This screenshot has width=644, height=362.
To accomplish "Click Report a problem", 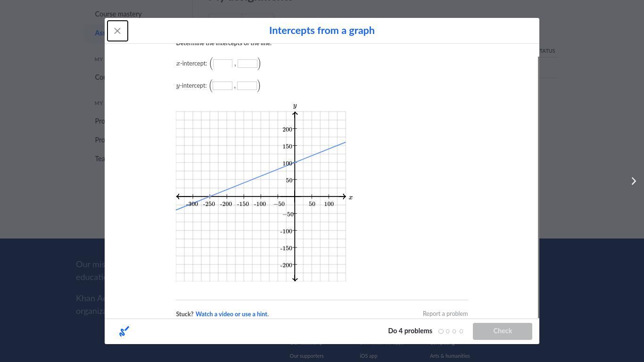I will [445, 314].
